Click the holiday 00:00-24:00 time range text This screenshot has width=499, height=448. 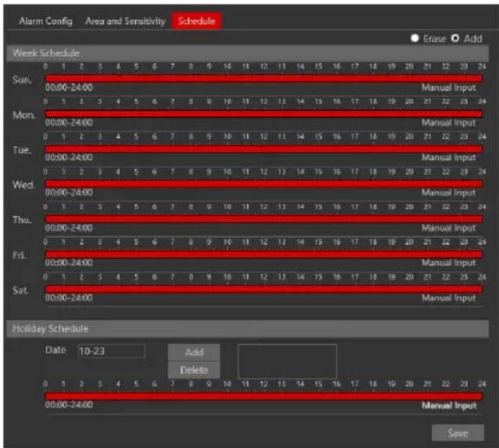[x=69, y=405]
